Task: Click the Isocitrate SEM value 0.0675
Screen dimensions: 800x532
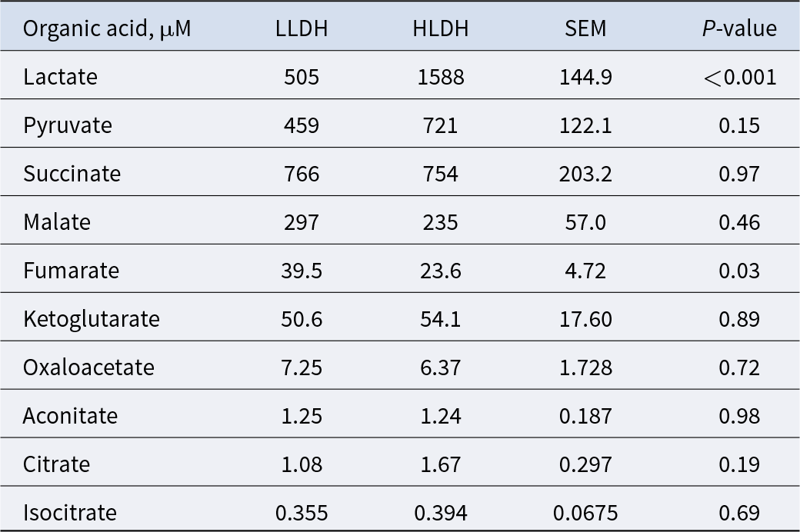Action: 585,513
